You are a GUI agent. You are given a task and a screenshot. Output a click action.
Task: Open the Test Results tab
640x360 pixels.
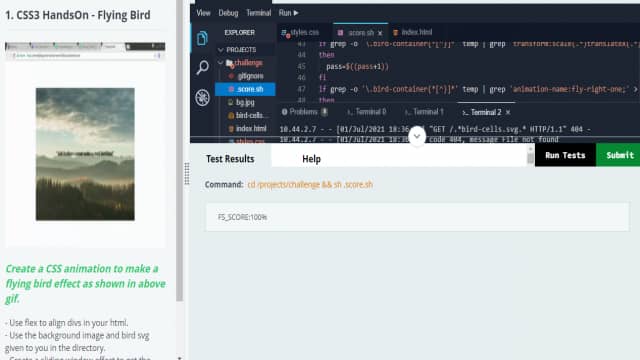tap(230, 159)
